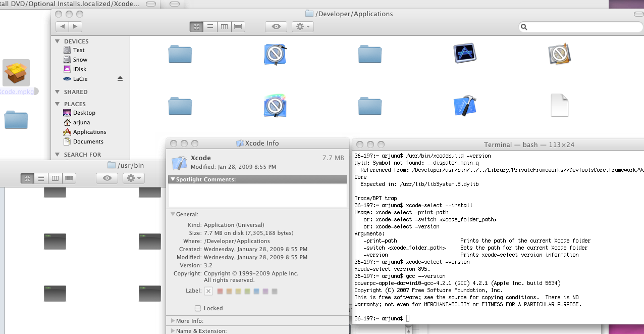644x334 pixels.
Task: Select icon view in /usr/bin window
Action: click(x=28, y=178)
